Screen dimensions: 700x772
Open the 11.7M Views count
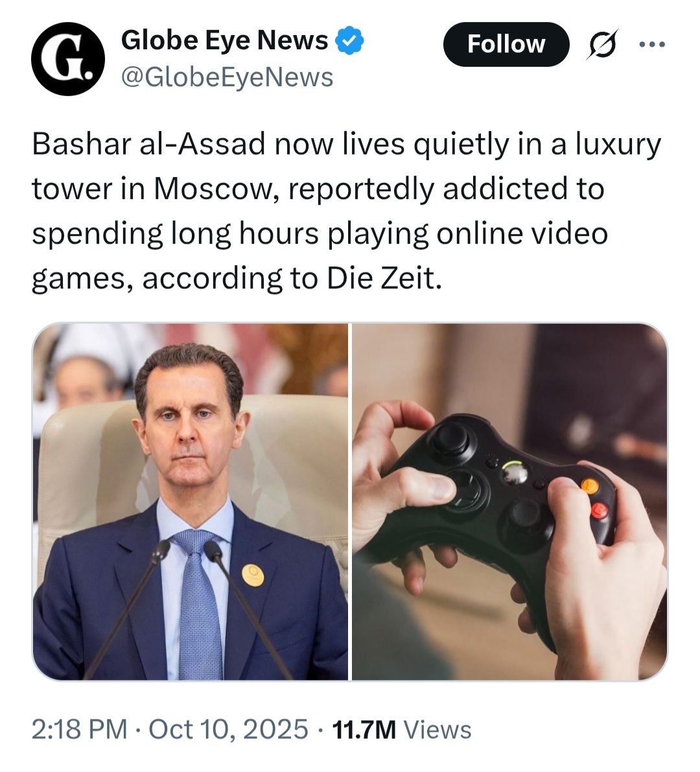click(x=402, y=730)
